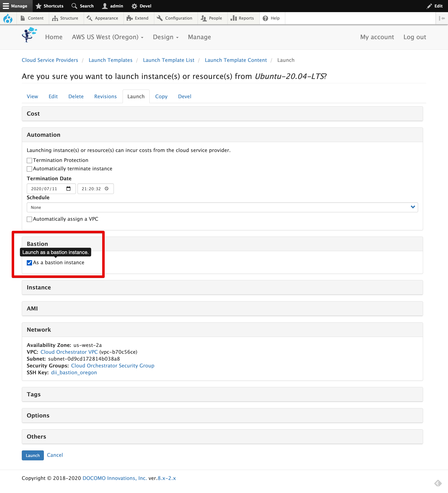Switch to the Revisions tab

point(105,96)
